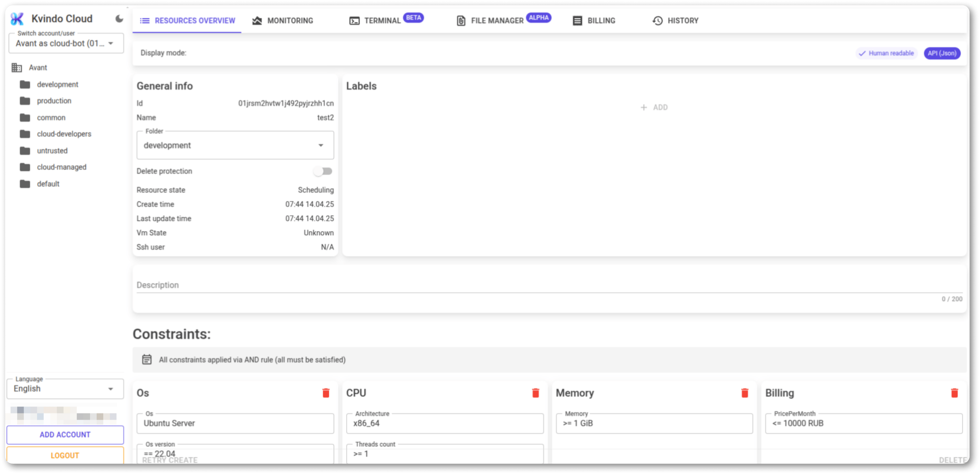Toggle dark mode moon icon

pyautogui.click(x=119, y=19)
